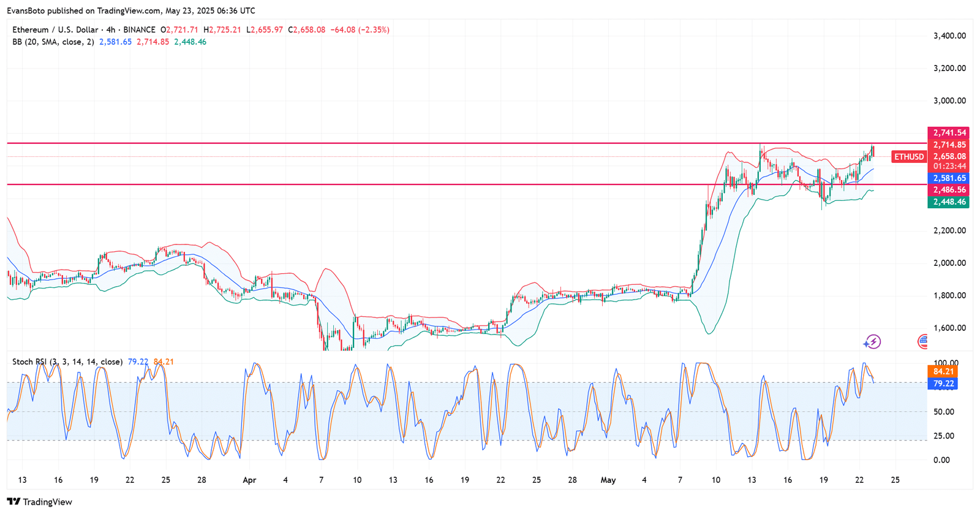Click the Apr label on the time axis
Screen dimensions: 980x514
click(249, 480)
